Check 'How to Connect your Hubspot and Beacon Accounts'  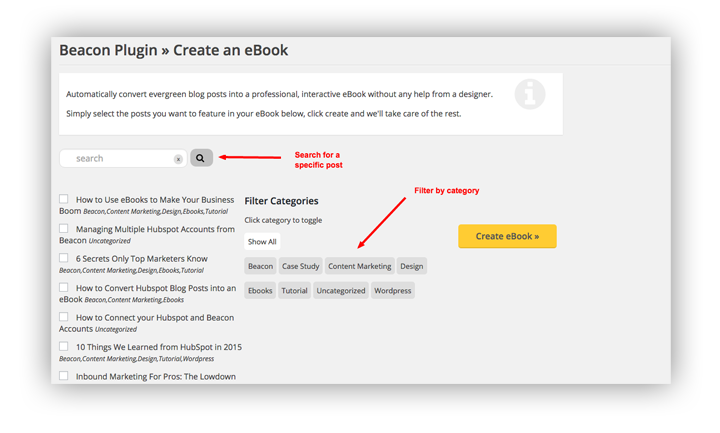click(63, 316)
